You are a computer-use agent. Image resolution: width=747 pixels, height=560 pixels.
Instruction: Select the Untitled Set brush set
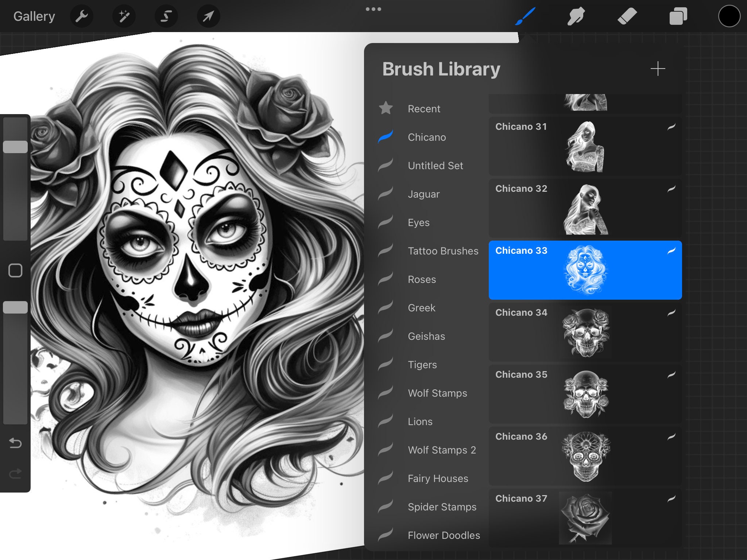pos(436,166)
